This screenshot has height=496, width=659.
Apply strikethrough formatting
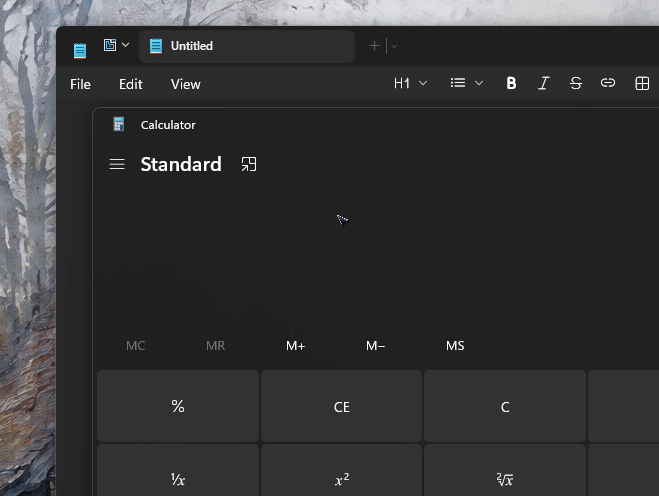[x=576, y=83]
